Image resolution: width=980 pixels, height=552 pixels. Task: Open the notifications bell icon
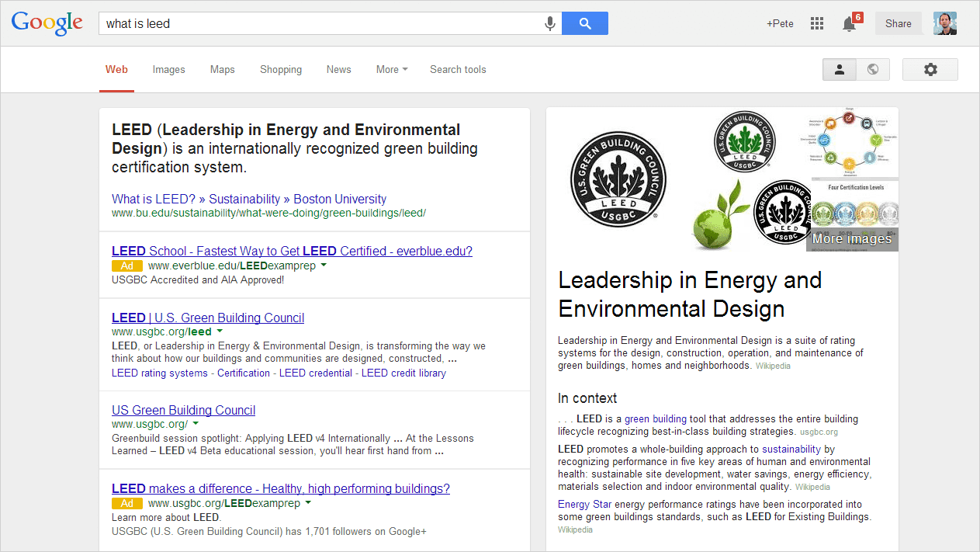849,24
